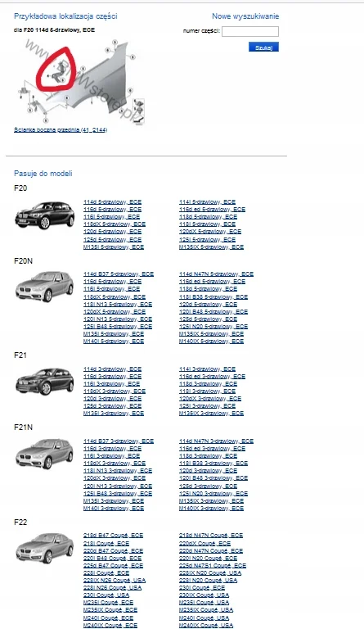
Task: Select the 118i N13 3-drzwiowy link
Action: tap(118, 471)
